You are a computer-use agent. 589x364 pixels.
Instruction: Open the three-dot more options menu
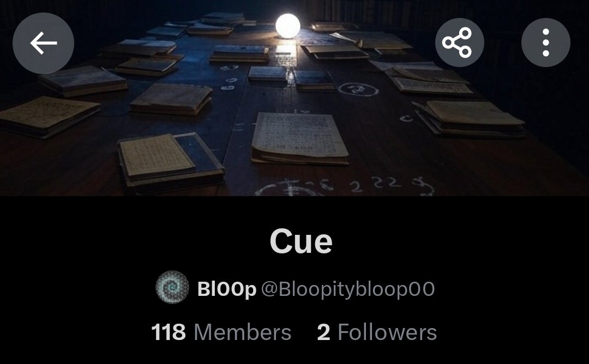click(x=546, y=43)
